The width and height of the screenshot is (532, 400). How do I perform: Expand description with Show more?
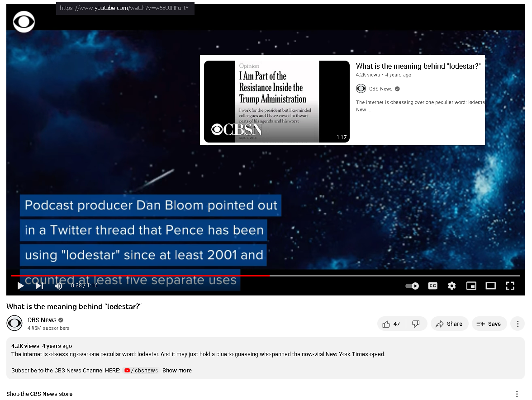click(x=177, y=371)
